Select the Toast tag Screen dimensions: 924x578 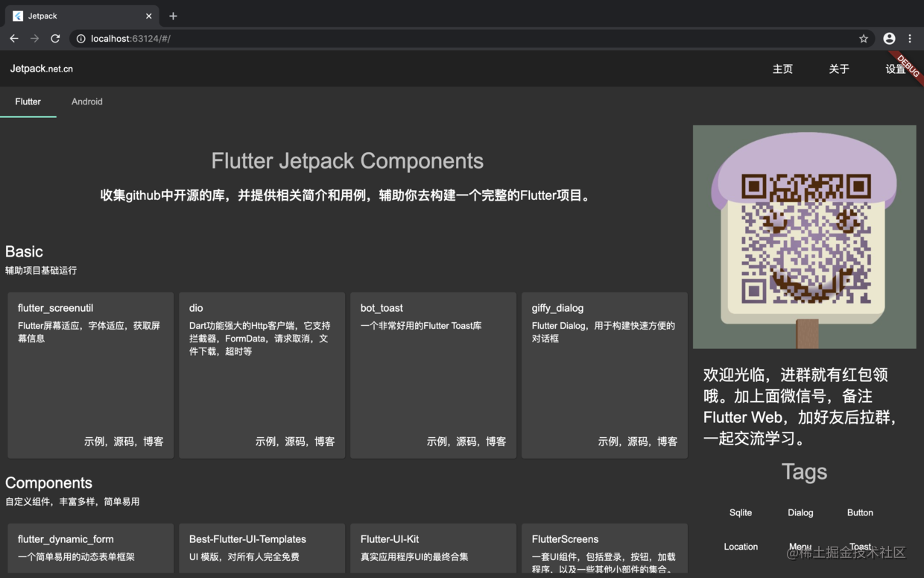[860, 547]
